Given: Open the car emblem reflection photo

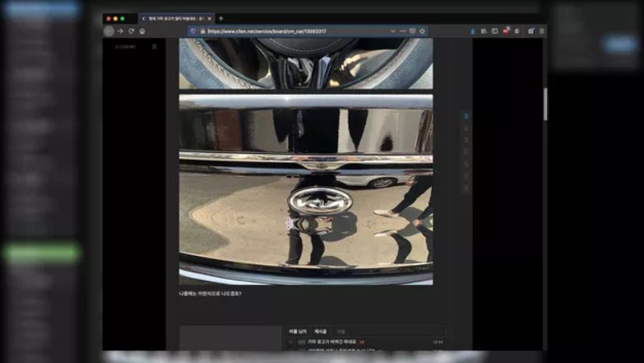Looking at the screenshot, I should click(x=306, y=189).
